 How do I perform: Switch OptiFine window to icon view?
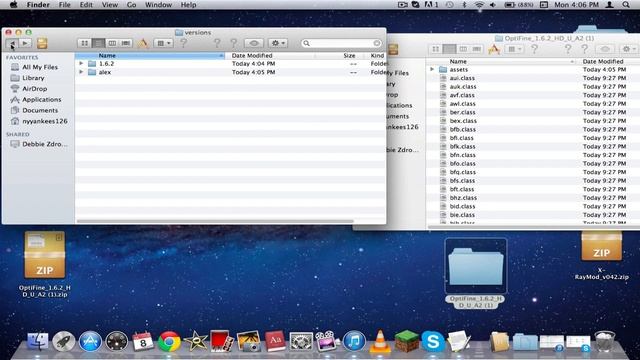436,49
